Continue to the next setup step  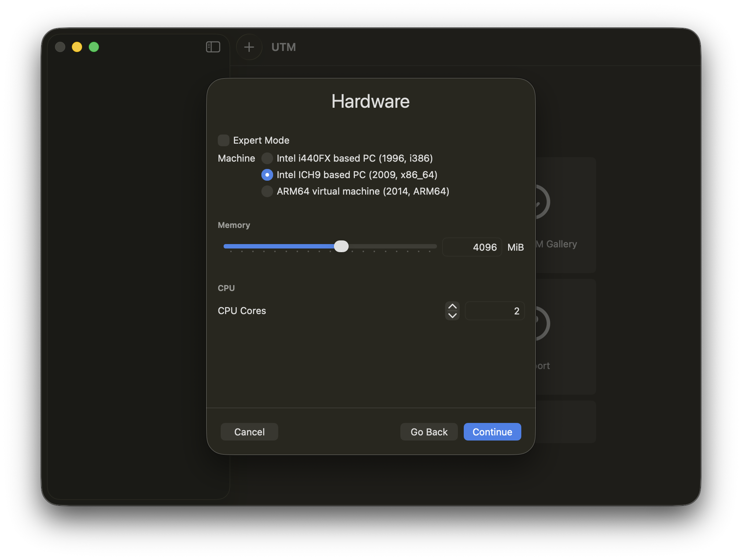pos(492,432)
